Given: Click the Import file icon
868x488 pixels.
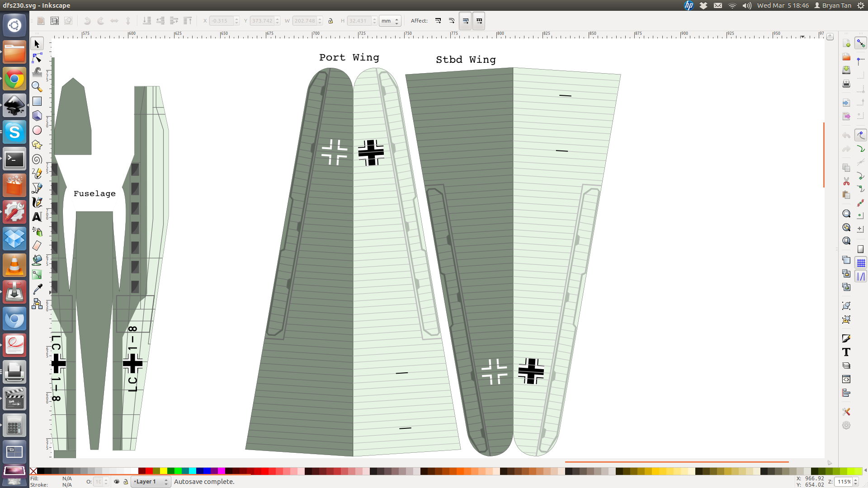Looking at the screenshot, I should [846, 103].
